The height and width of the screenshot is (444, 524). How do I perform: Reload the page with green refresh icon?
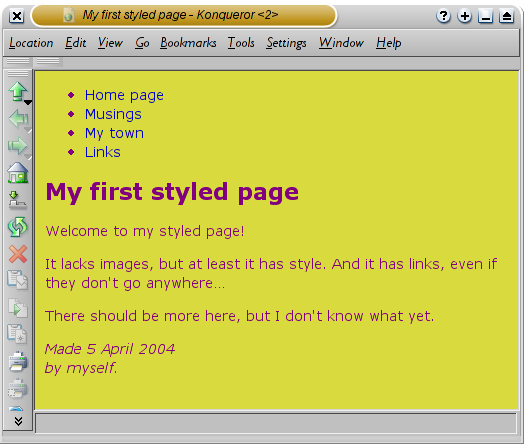pyautogui.click(x=18, y=227)
